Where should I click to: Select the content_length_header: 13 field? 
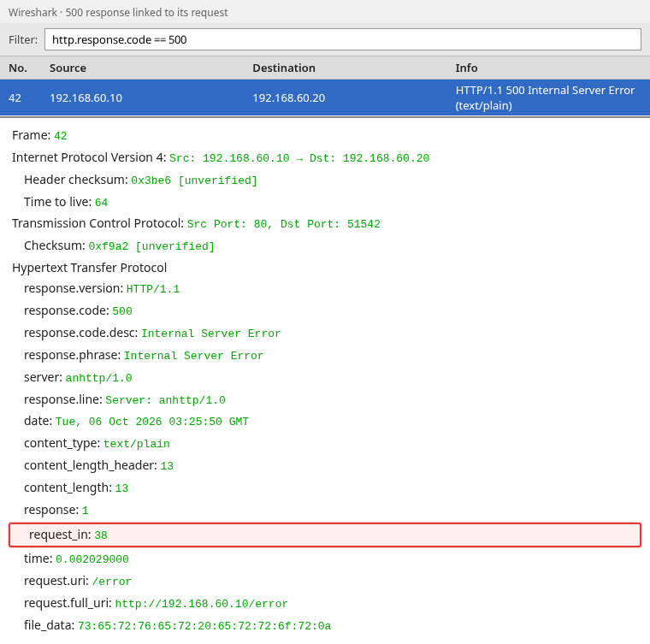(98, 465)
